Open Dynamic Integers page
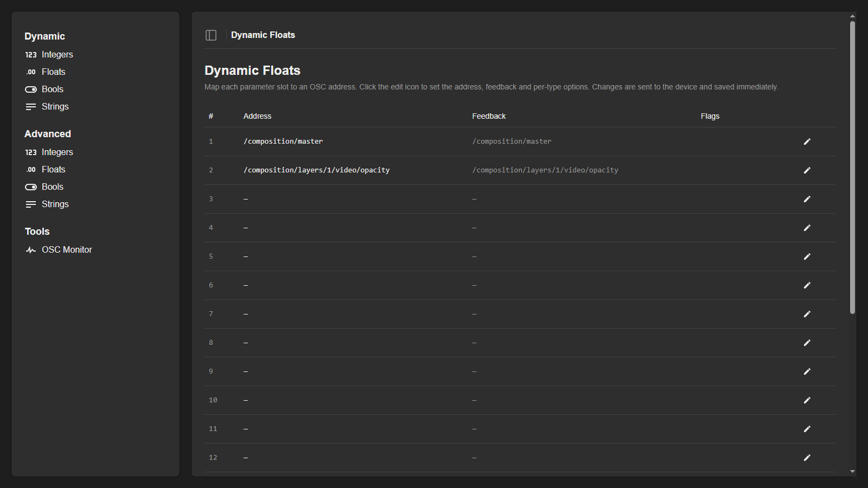Viewport: 868px width, 488px height. pos(49,55)
